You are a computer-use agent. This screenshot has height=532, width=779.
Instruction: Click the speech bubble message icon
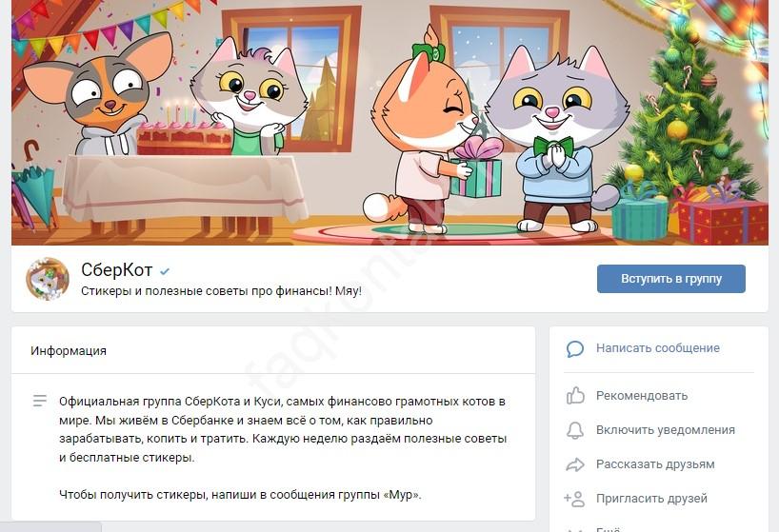[575, 349]
